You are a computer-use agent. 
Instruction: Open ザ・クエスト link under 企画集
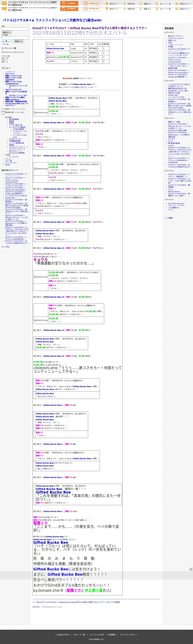pyautogui.click(x=14, y=157)
